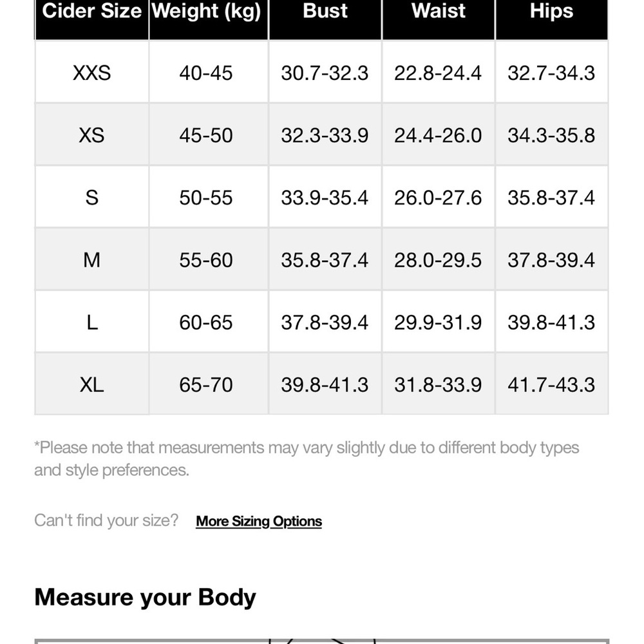Open the More Sizing Options link
Viewport: 644px width, 644px height.
click(259, 521)
